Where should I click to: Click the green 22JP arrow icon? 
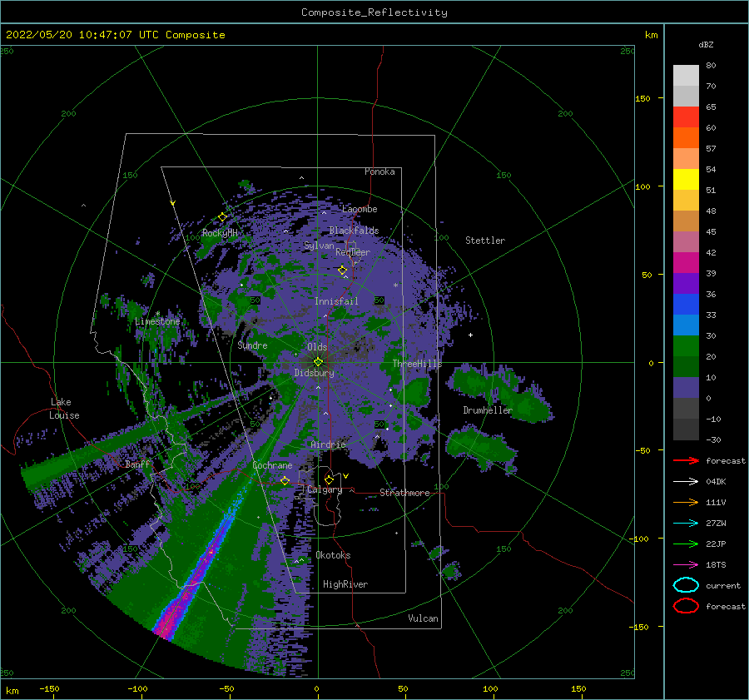point(686,544)
